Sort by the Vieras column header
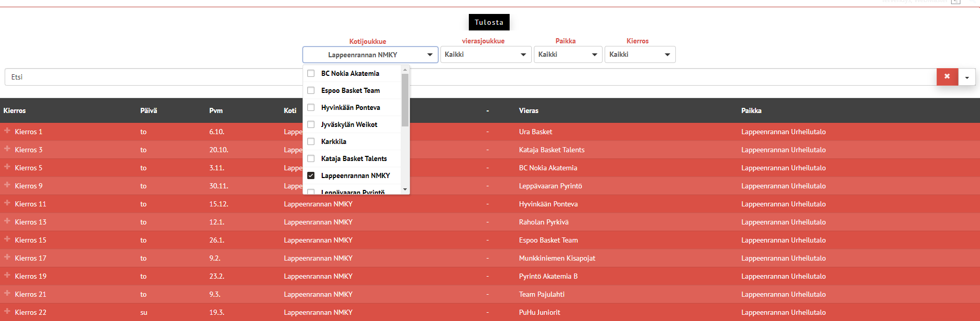The width and height of the screenshot is (980, 321). (x=529, y=110)
